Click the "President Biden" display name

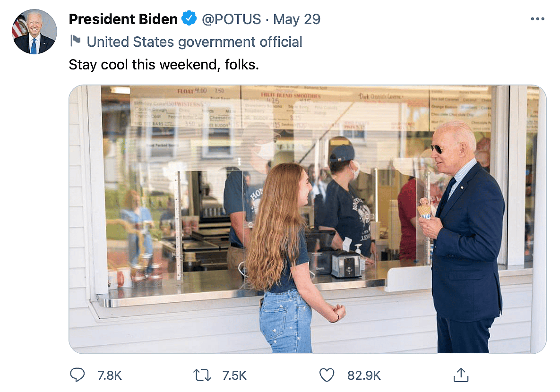pyautogui.click(x=123, y=19)
